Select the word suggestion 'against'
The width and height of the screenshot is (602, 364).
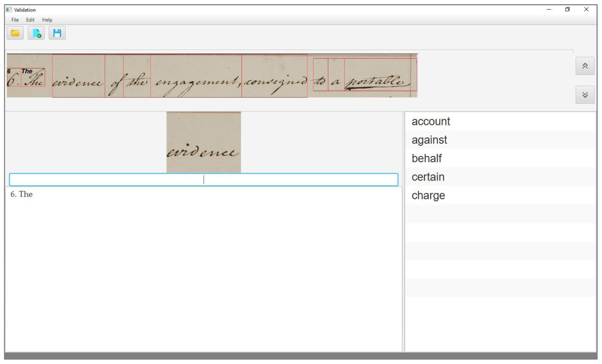tap(429, 140)
